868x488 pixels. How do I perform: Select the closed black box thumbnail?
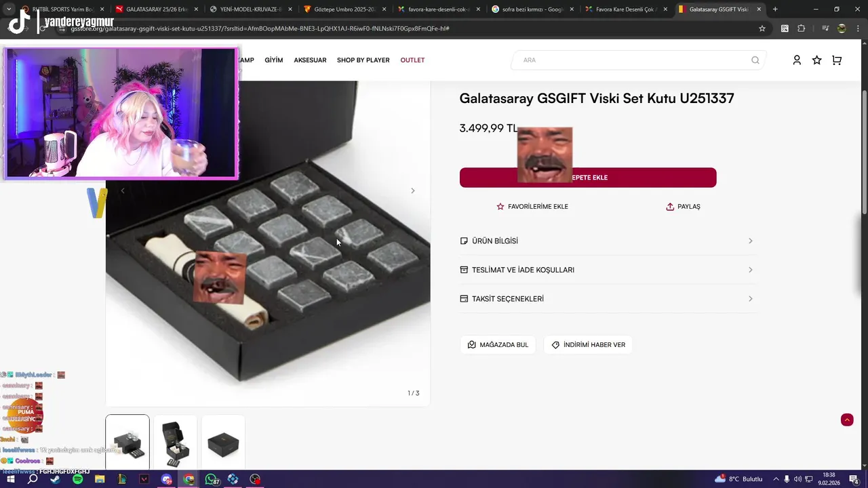(x=223, y=443)
